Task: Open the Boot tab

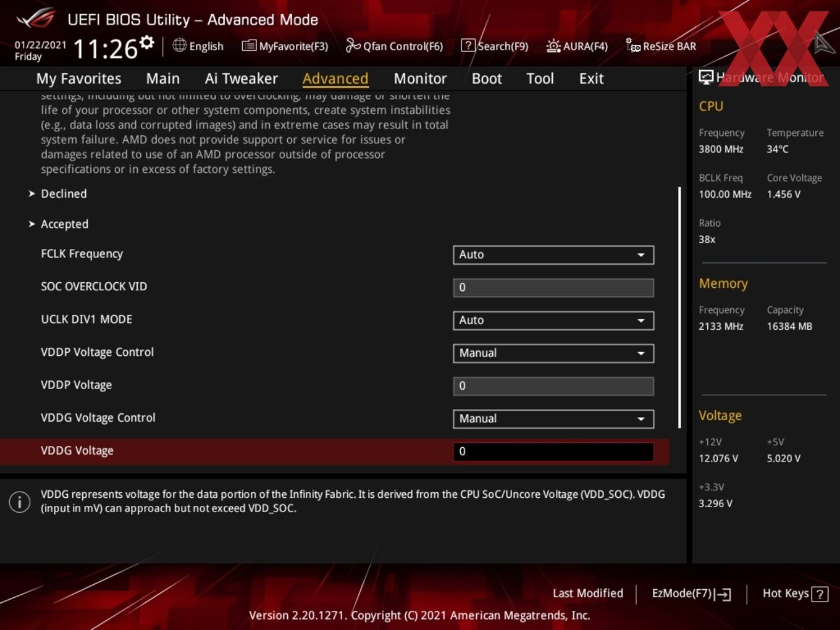Action: click(487, 79)
